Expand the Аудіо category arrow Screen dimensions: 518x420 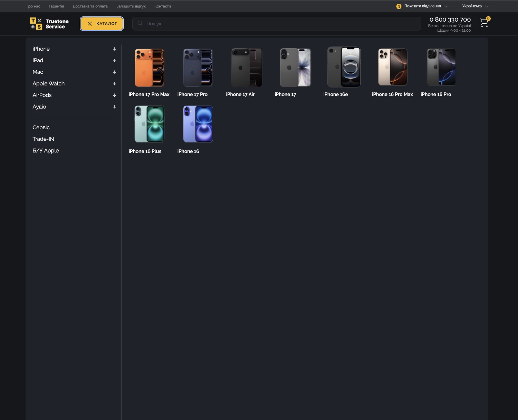pos(115,107)
